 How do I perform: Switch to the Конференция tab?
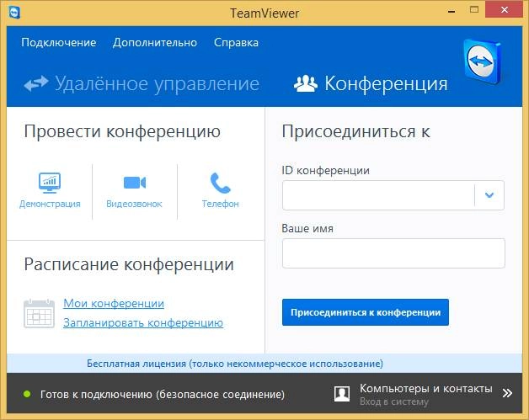click(x=371, y=83)
